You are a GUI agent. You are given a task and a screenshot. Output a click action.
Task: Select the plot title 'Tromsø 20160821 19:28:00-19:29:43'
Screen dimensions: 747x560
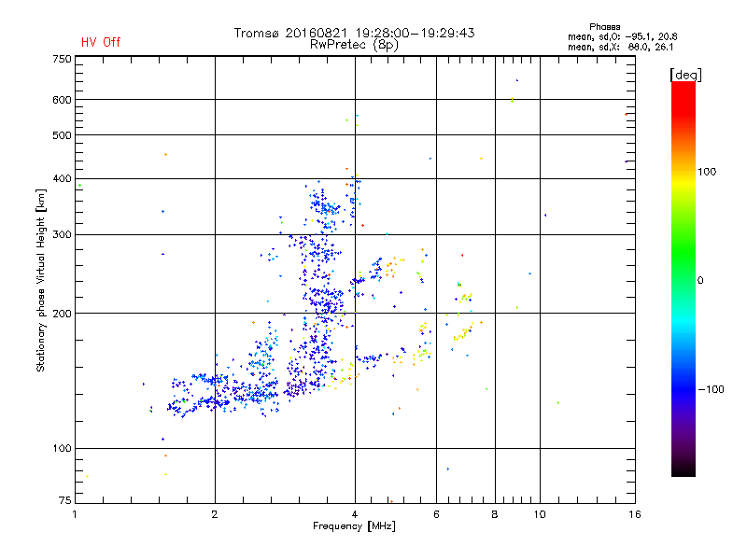(354, 33)
